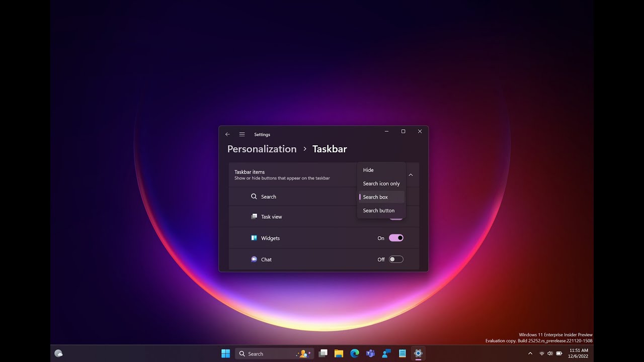Click the volume speaker tray icon

pos(550,353)
